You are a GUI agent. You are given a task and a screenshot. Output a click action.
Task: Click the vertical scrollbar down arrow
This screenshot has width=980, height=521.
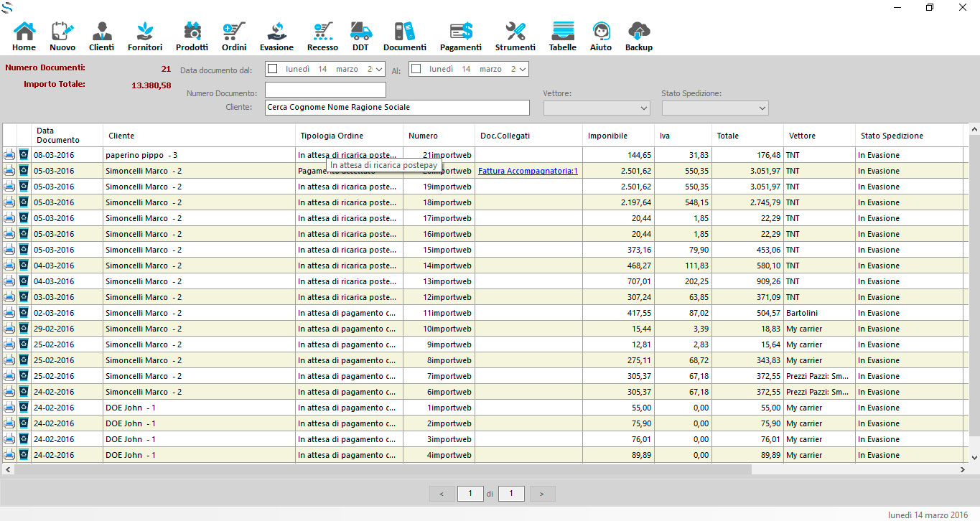point(974,457)
